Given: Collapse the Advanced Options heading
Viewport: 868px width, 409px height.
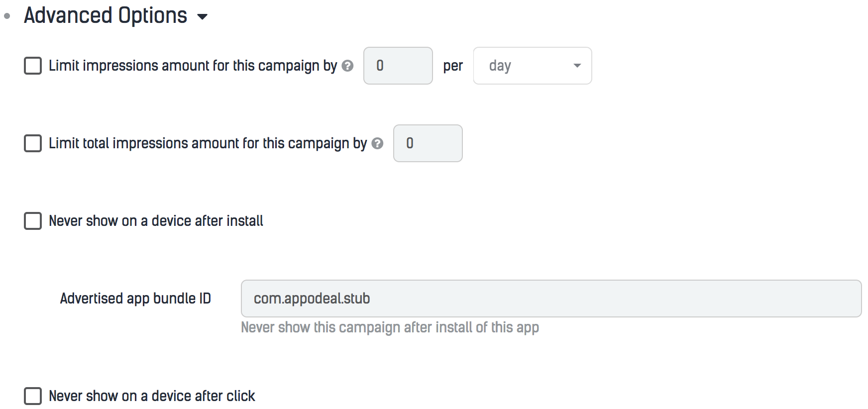Looking at the screenshot, I should click(106, 15).
